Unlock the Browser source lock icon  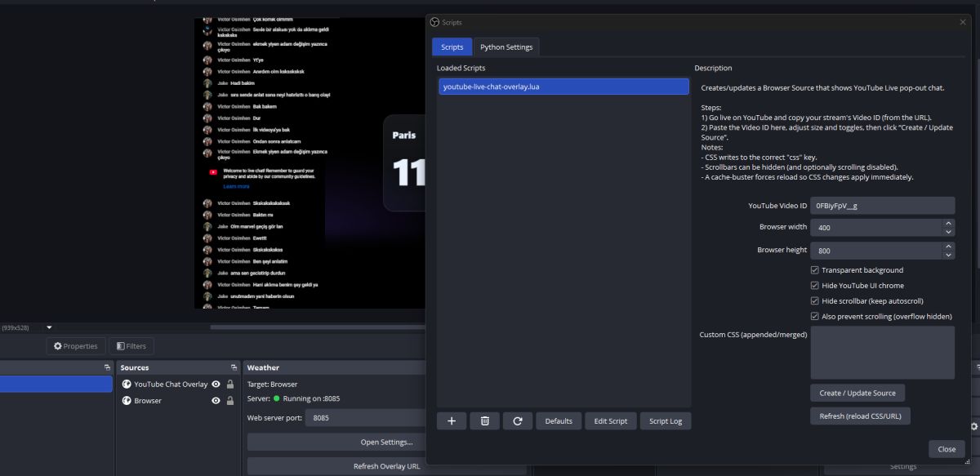pyautogui.click(x=229, y=400)
